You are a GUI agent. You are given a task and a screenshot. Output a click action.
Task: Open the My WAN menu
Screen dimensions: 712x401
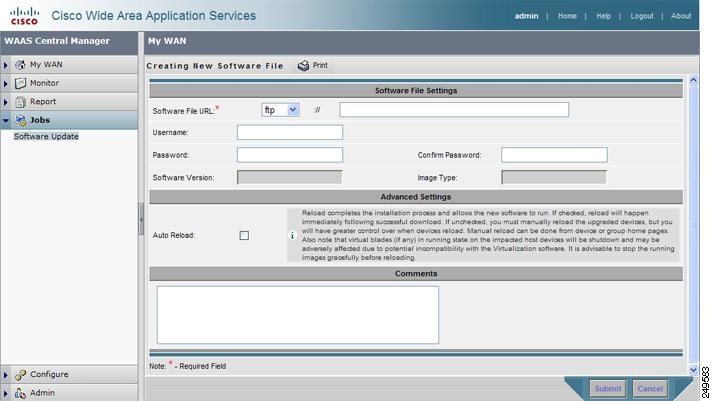pyautogui.click(x=69, y=65)
